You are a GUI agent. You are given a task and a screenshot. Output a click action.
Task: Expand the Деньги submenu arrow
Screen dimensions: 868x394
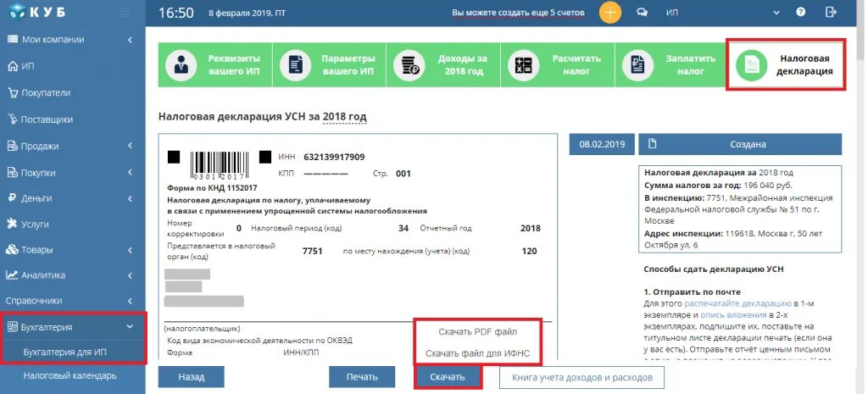(x=130, y=198)
